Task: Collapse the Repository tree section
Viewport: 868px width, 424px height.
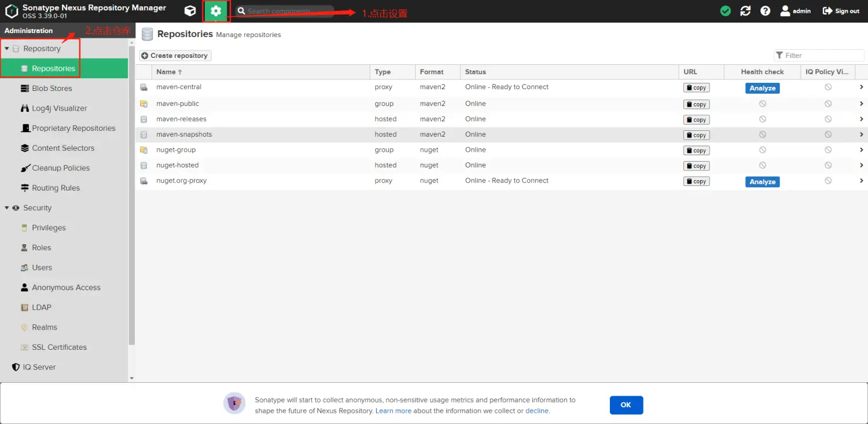Action: pos(7,49)
